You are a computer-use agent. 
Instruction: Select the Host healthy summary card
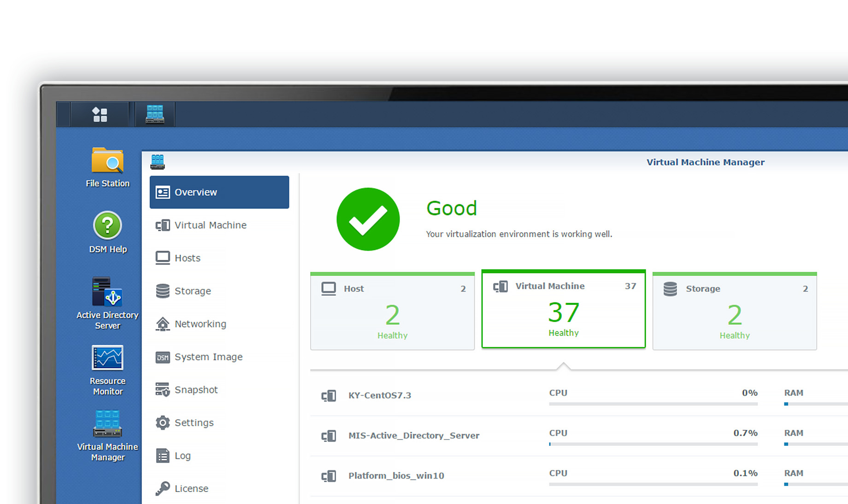pos(393,311)
